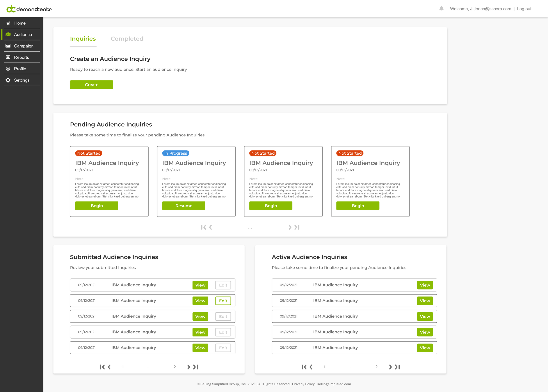Go to first page of Active Inquiries
Image resolution: width=548 pixels, height=392 pixels.
(x=304, y=367)
